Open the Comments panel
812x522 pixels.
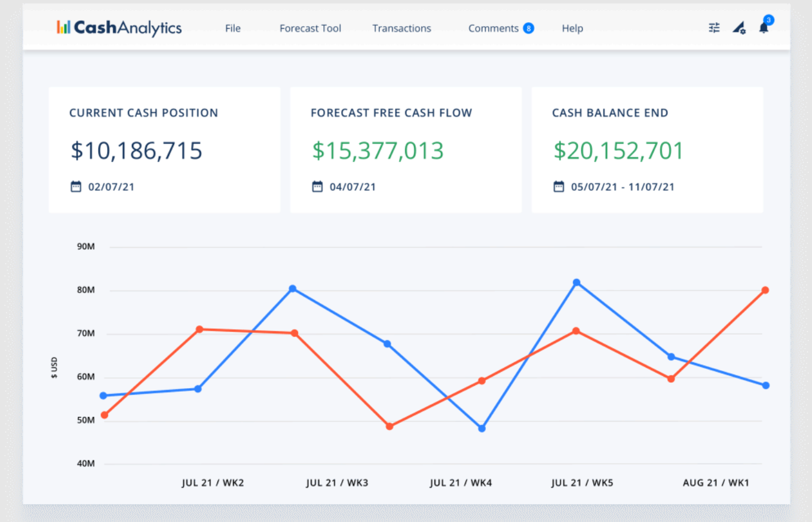494,28
